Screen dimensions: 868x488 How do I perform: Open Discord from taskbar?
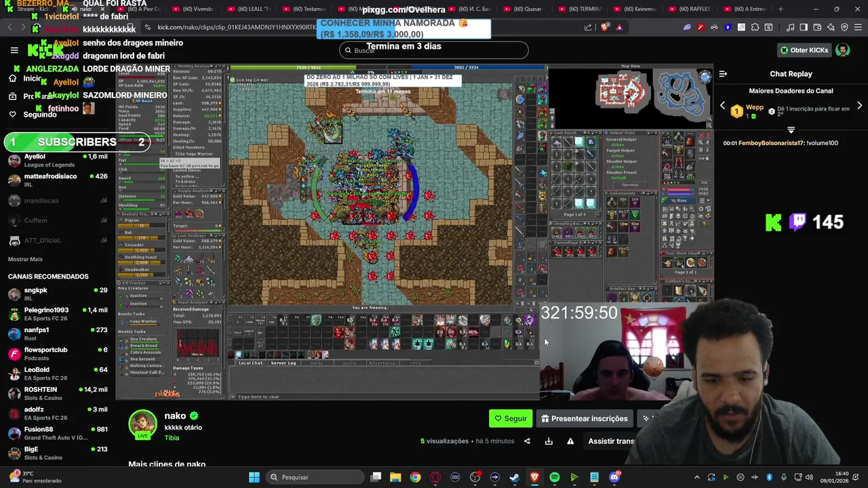[614, 477]
